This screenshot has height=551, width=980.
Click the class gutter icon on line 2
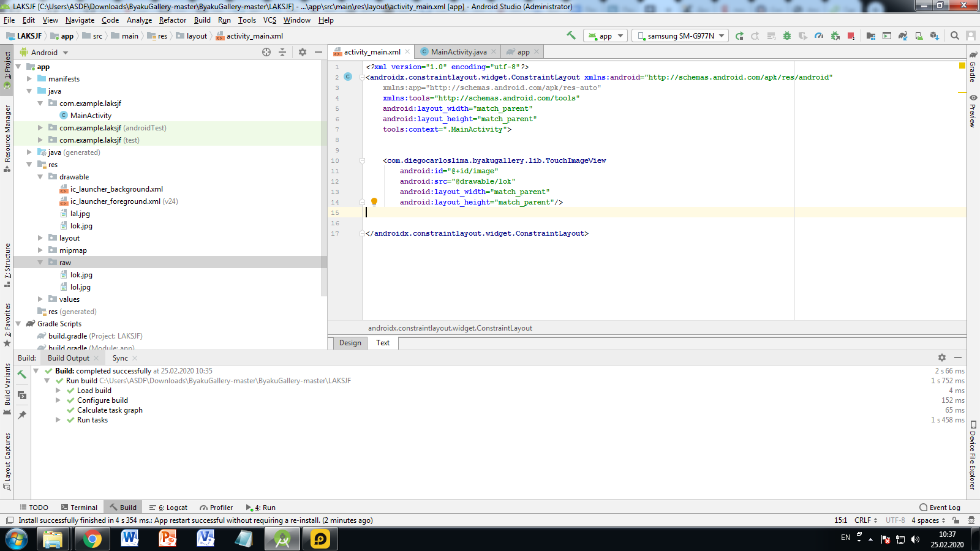click(348, 77)
